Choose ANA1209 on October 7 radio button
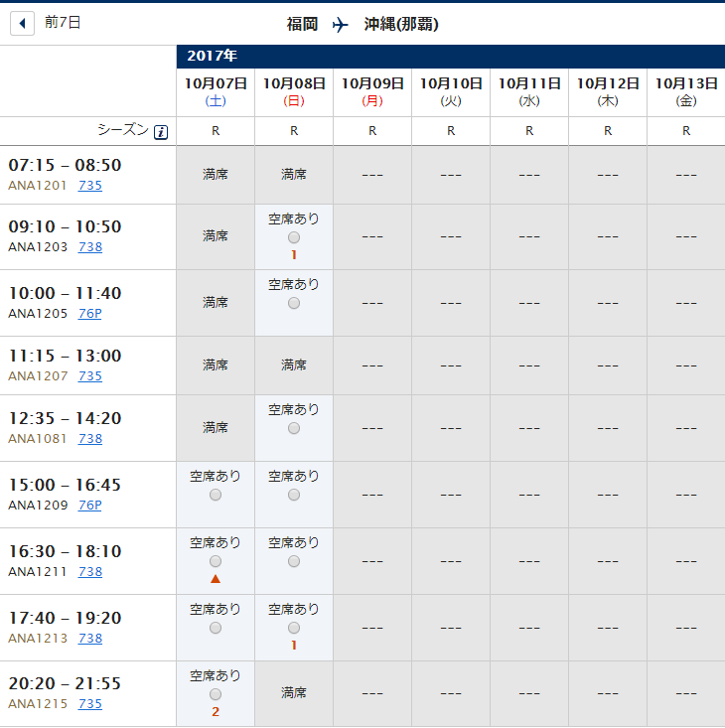Viewport: 725px width, 728px height. click(216, 495)
